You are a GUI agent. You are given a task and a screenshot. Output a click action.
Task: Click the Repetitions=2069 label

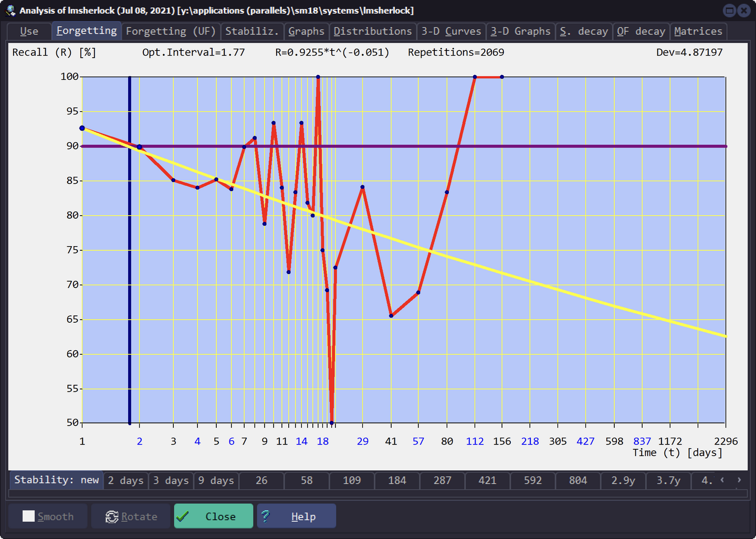click(x=456, y=52)
